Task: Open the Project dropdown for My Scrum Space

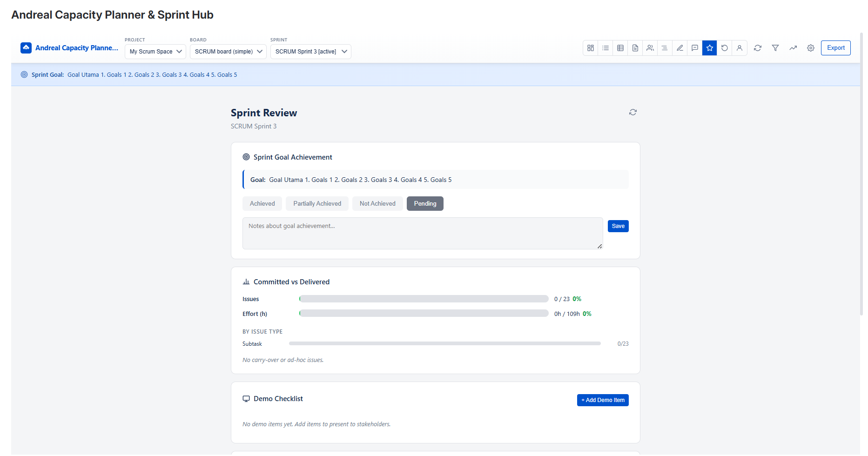Action: [155, 52]
